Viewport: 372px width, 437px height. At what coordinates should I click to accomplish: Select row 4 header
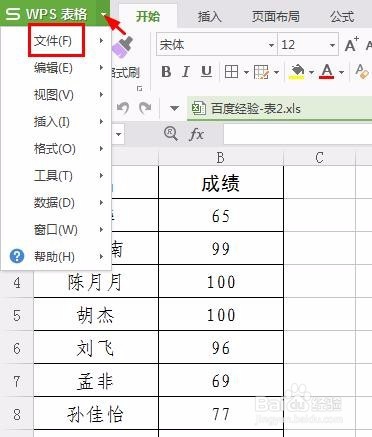point(17,283)
